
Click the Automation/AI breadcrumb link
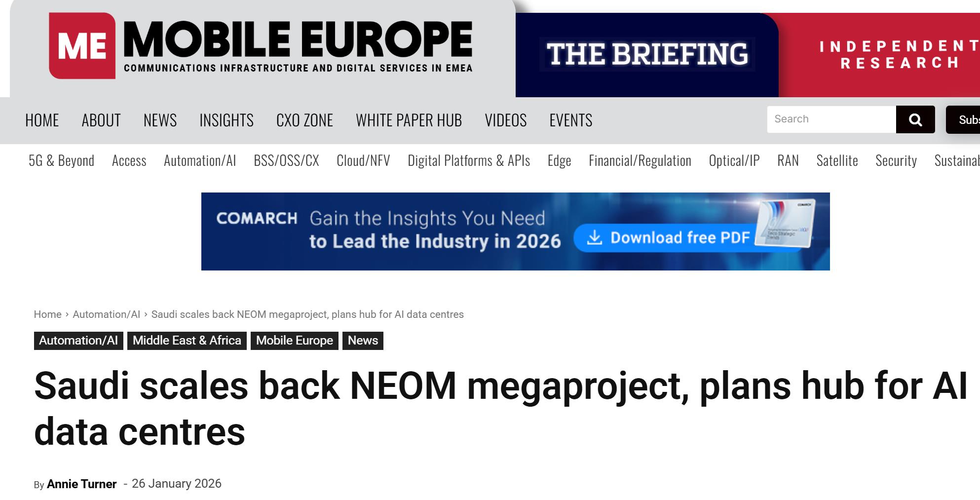pyautogui.click(x=106, y=314)
